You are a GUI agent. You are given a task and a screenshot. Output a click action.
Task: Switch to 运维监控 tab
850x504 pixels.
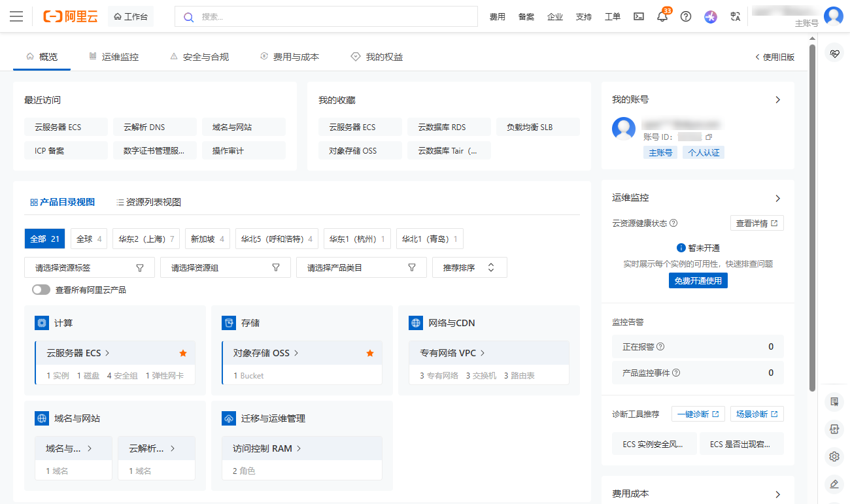click(x=114, y=57)
